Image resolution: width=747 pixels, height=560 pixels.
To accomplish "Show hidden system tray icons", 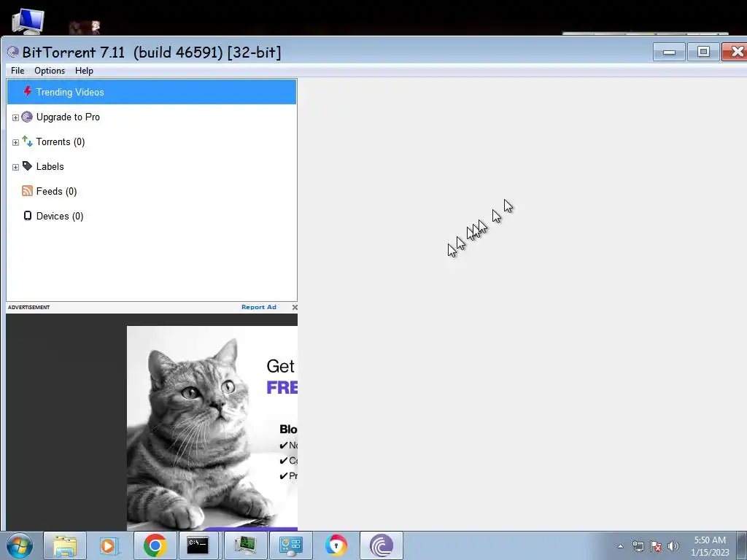I will click(620, 546).
